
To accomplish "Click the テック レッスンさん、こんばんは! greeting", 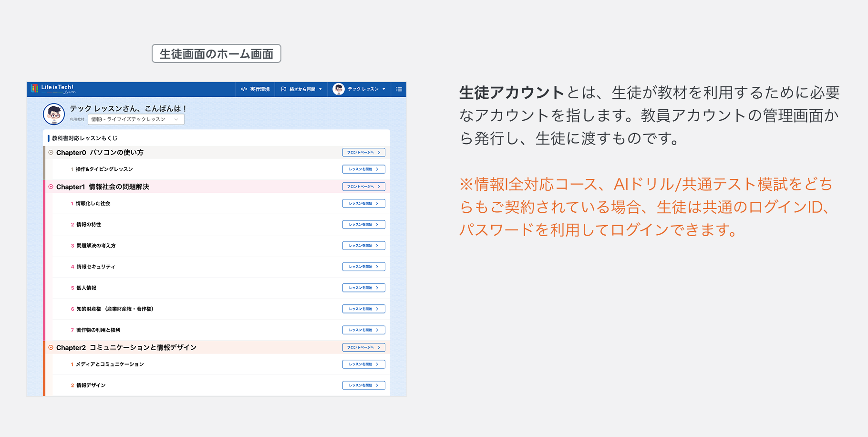I will pyautogui.click(x=128, y=109).
